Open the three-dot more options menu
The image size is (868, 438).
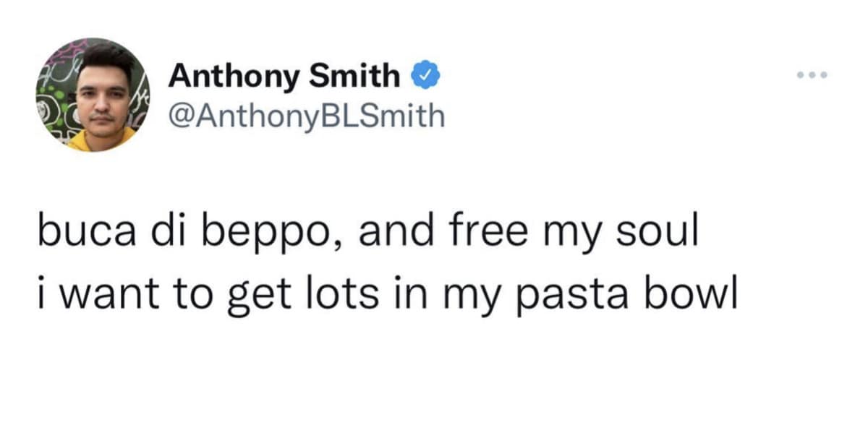(x=812, y=76)
